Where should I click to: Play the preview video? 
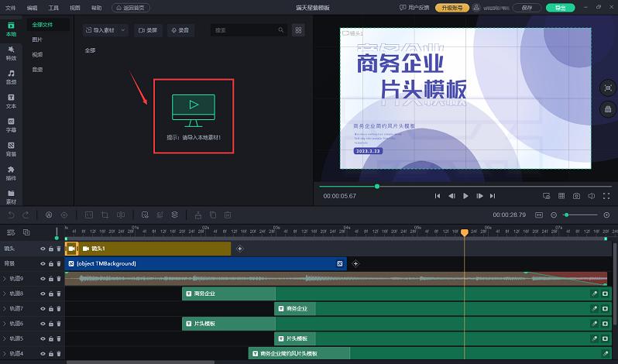pos(465,196)
